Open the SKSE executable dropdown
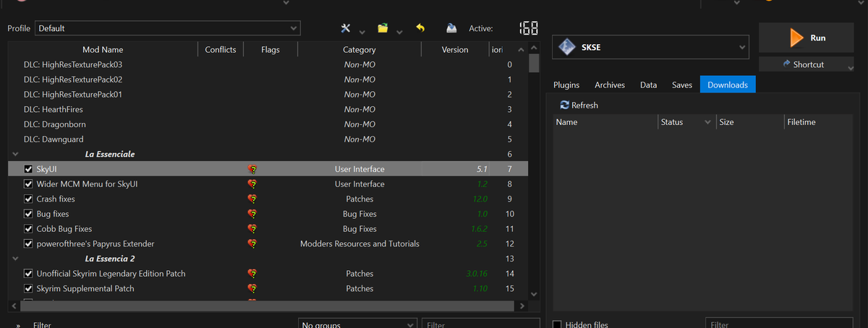The image size is (868, 328). [650, 48]
